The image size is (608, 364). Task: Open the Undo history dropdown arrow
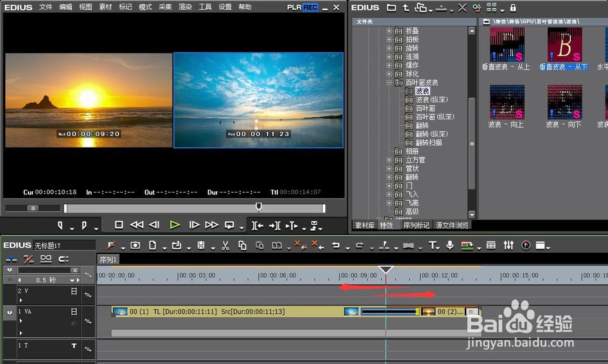(348, 248)
